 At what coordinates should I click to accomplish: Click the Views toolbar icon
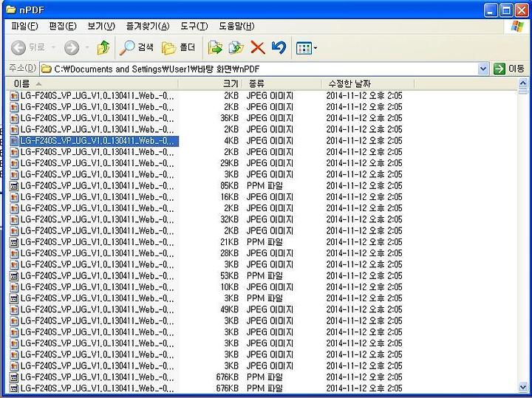tap(304, 48)
